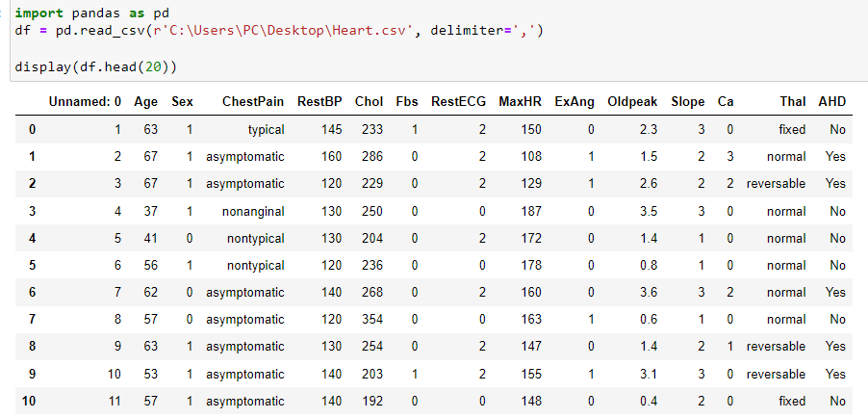Click MaxHR value 172
This screenshot has height=418, width=868.
pyautogui.click(x=531, y=239)
